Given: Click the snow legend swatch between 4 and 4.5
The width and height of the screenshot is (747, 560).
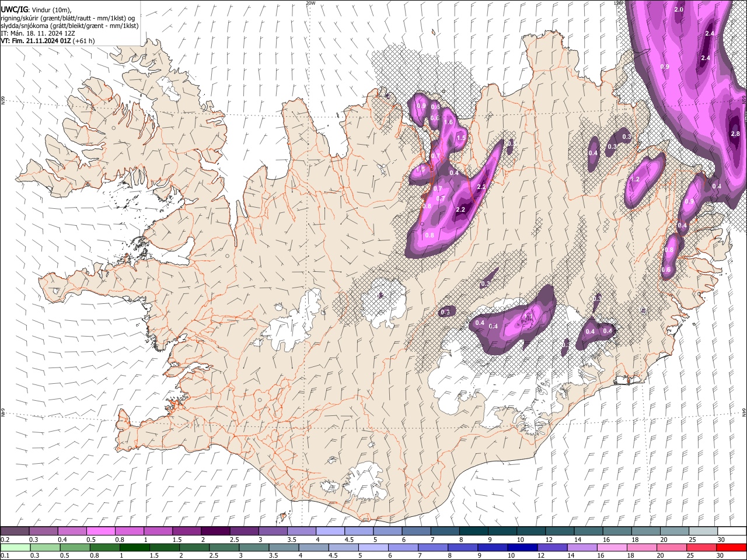Looking at the screenshot, I should [x=330, y=531].
